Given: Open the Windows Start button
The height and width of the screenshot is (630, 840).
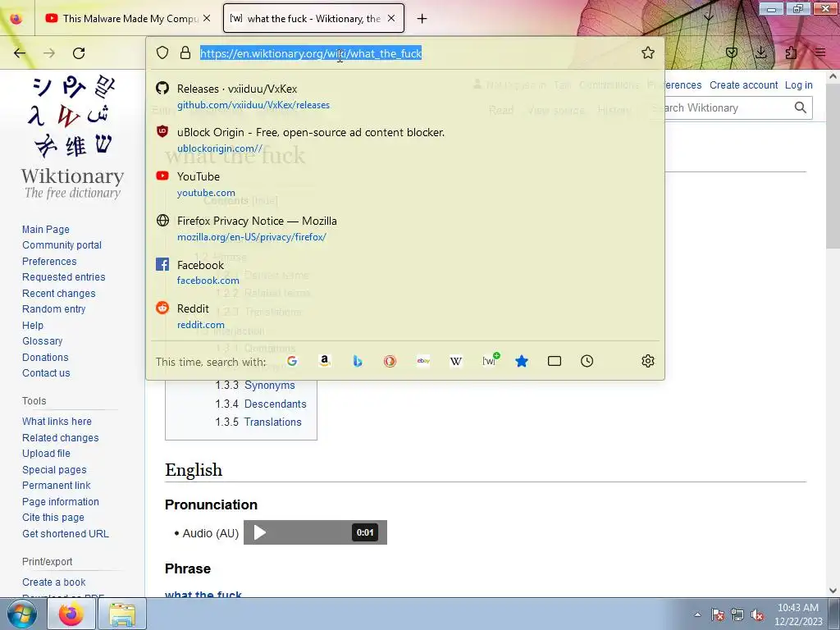Looking at the screenshot, I should (22, 614).
